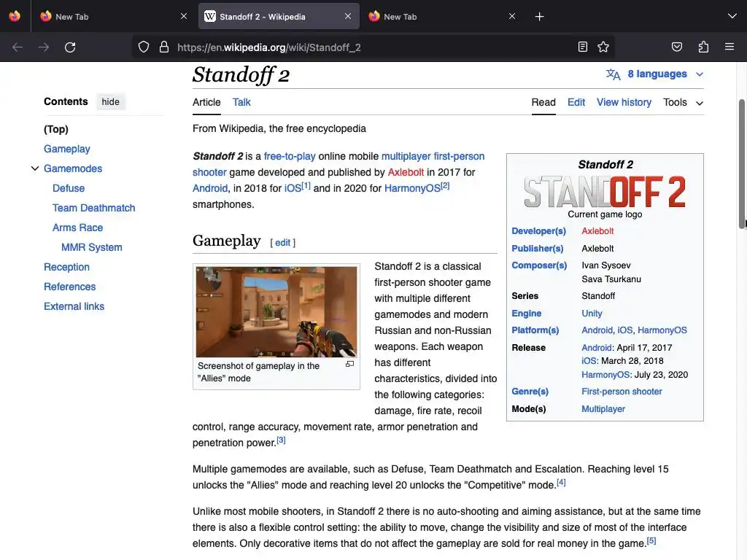Close the last New Tab
Image resolution: width=747 pixels, height=560 pixels.
pos(512,16)
